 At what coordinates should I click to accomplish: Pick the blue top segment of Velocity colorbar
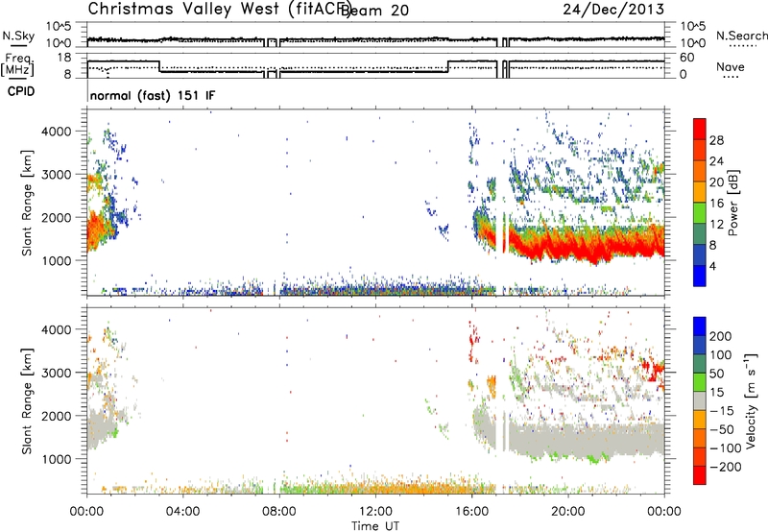(x=700, y=326)
